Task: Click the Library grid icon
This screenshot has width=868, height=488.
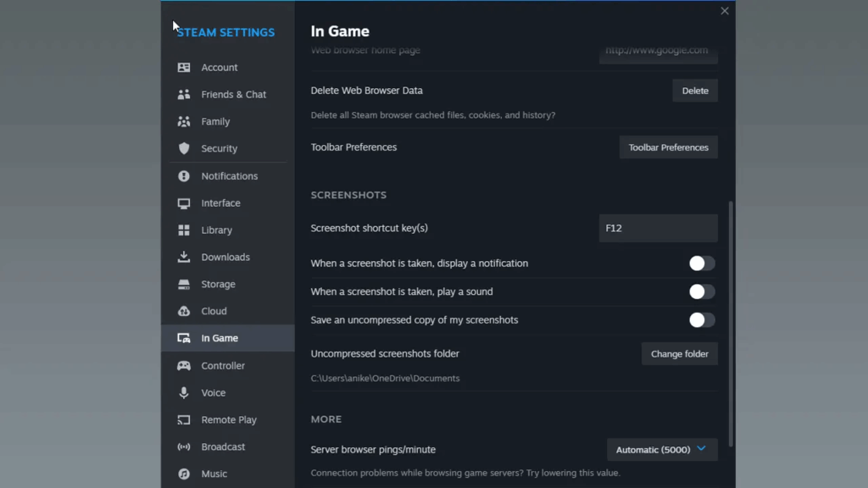Action: click(184, 230)
